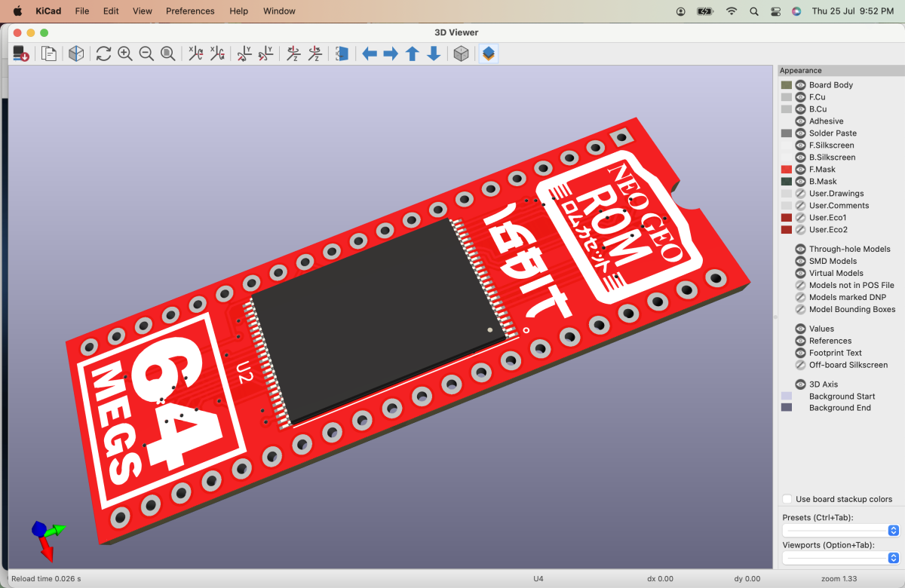905x588 pixels.
Task: Show Off-board Silkscreen
Action: (801, 366)
